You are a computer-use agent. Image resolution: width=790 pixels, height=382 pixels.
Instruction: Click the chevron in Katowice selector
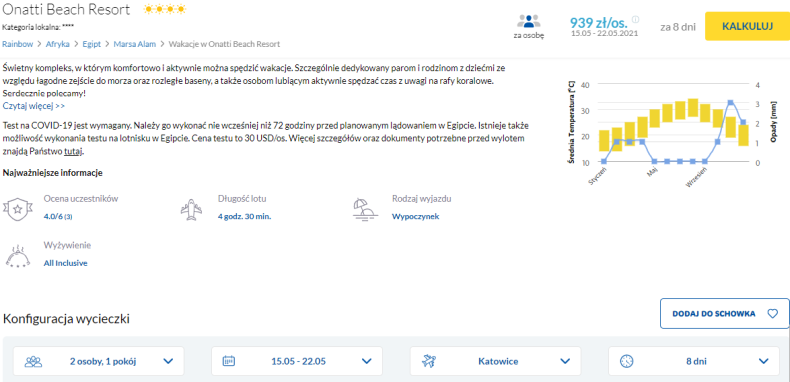coord(565,361)
